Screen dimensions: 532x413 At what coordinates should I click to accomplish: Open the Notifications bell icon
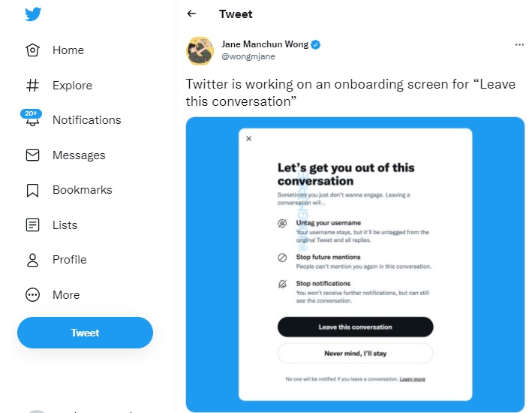click(32, 122)
